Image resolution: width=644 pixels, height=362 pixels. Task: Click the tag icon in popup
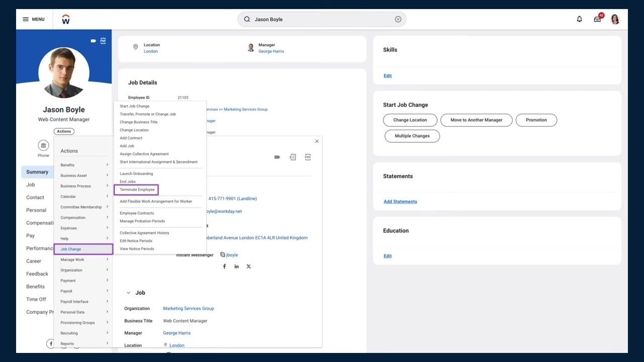[x=277, y=157]
